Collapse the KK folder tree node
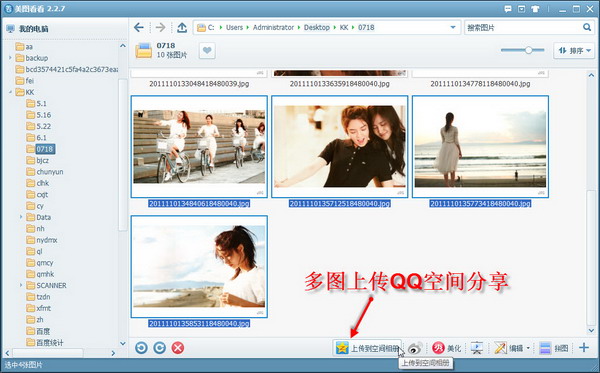Screen dimensions: 600x373 coord(10,92)
